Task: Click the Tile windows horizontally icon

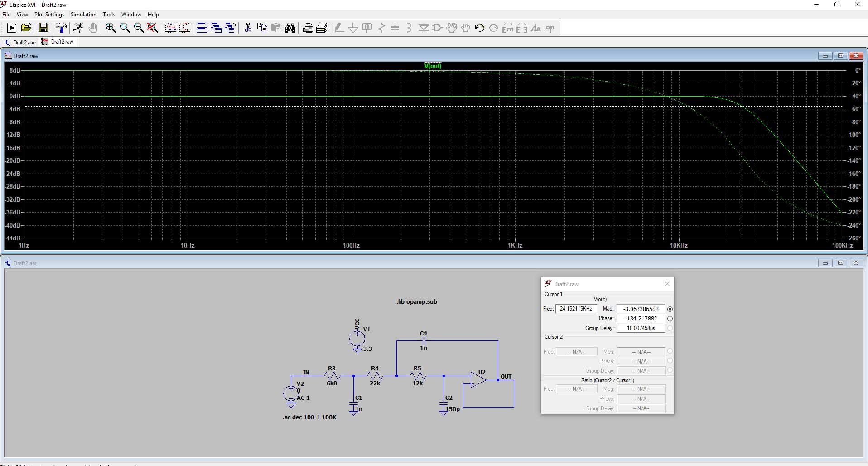Action: (x=202, y=28)
